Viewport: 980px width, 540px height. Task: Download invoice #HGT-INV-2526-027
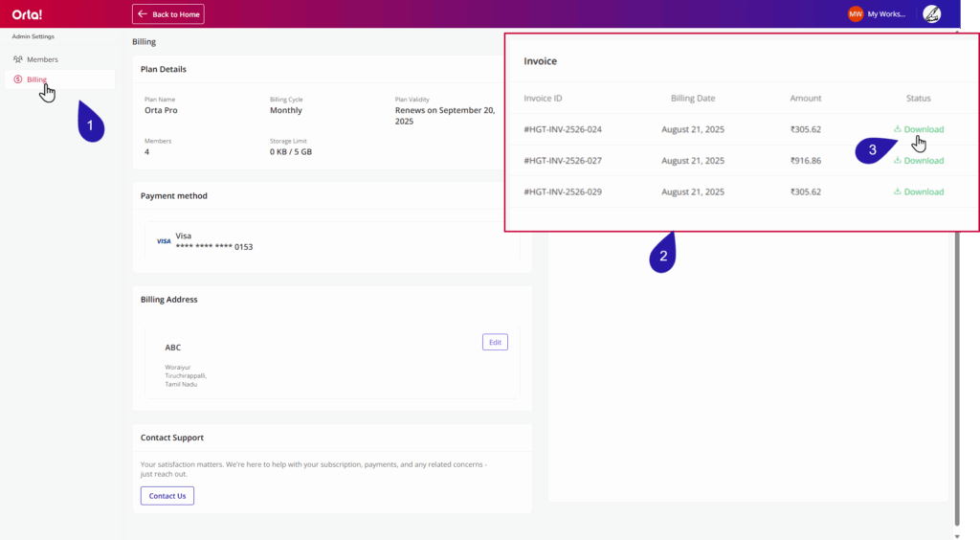[x=919, y=161]
